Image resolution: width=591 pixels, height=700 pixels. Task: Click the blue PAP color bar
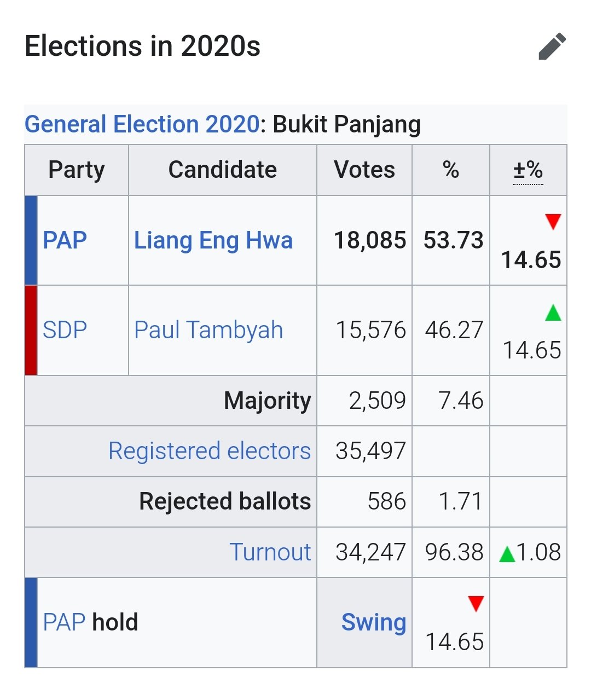(x=31, y=240)
